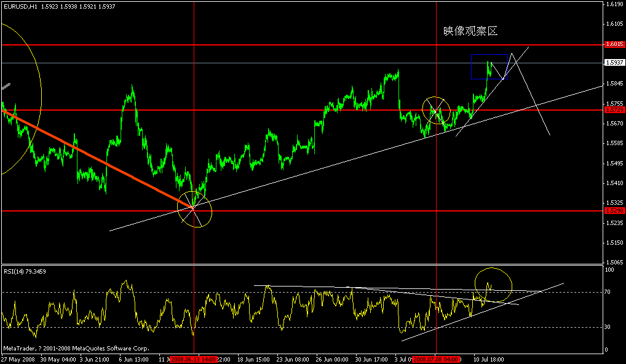Click the 1.6190 price scale value
Image resolution: width=626 pixels, height=364 pixels.
(614, 4)
